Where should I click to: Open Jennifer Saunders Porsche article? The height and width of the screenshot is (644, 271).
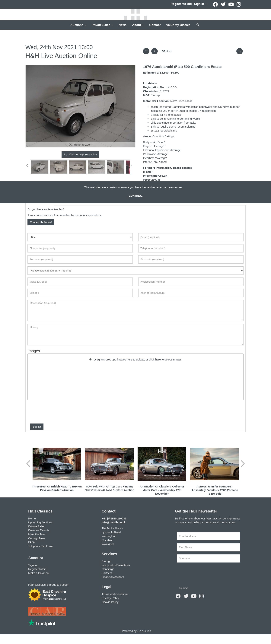(214, 490)
